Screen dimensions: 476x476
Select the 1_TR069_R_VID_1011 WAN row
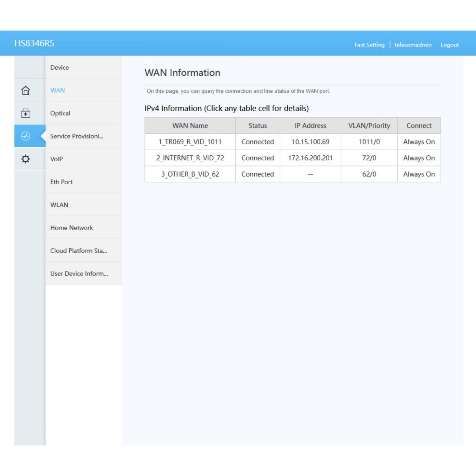pyautogui.click(x=190, y=142)
